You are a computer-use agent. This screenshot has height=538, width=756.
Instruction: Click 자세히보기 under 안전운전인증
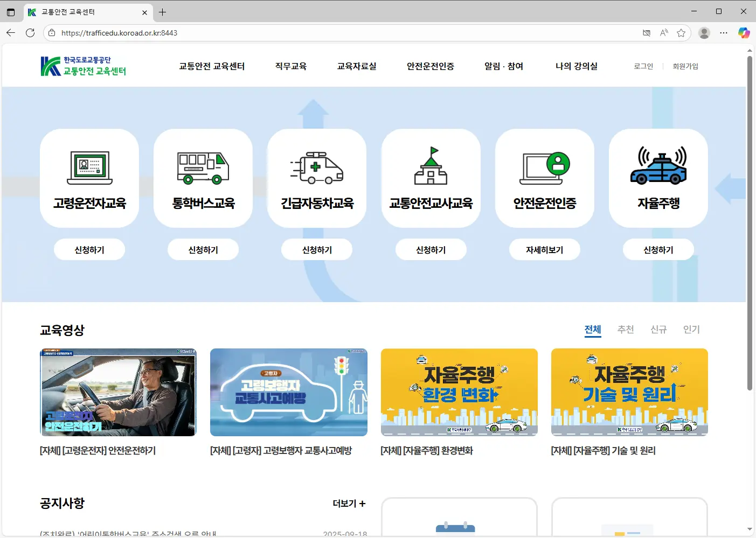[544, 250]
